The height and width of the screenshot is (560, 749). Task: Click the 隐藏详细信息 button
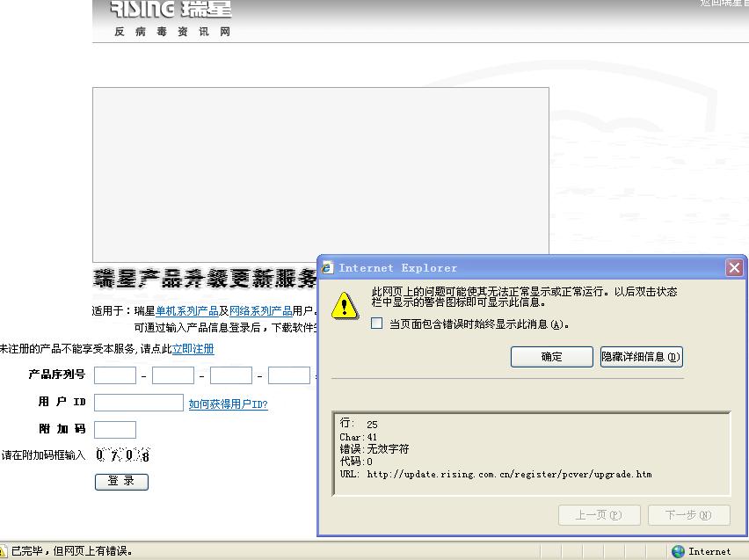tap(641, 356)
